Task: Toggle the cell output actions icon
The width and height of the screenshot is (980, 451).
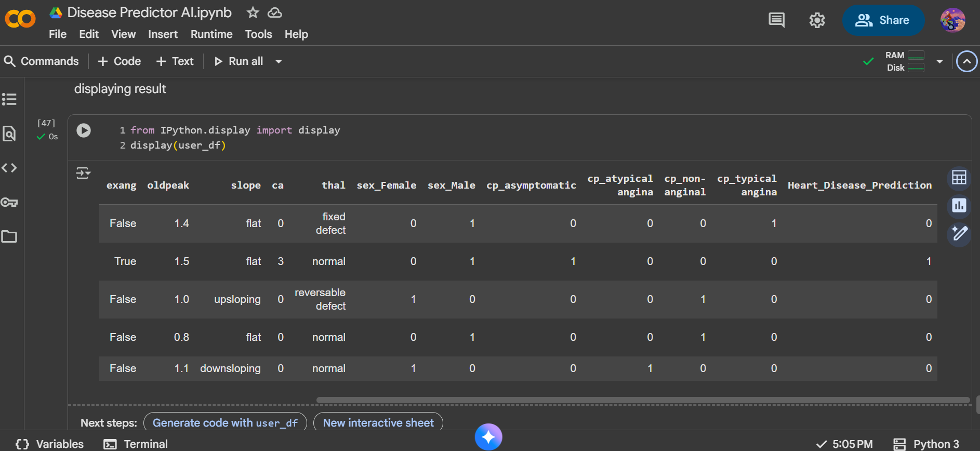Action: [x=83, y=173]
